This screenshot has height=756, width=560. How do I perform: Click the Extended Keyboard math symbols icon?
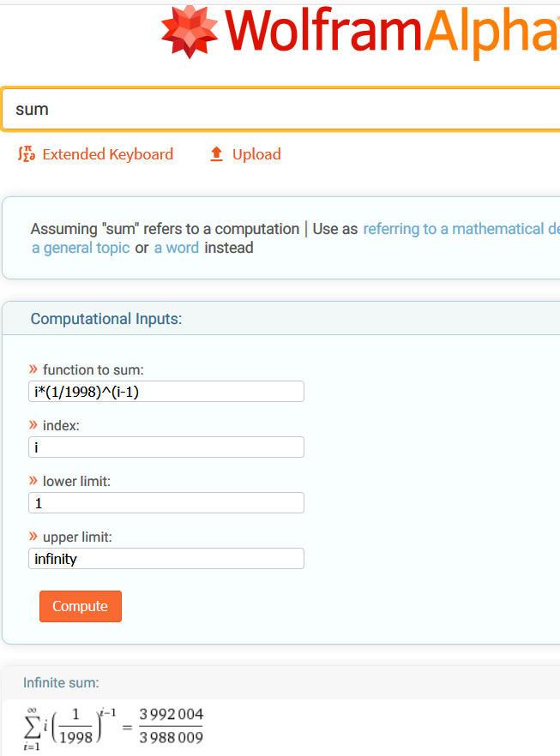pos(27,154)
